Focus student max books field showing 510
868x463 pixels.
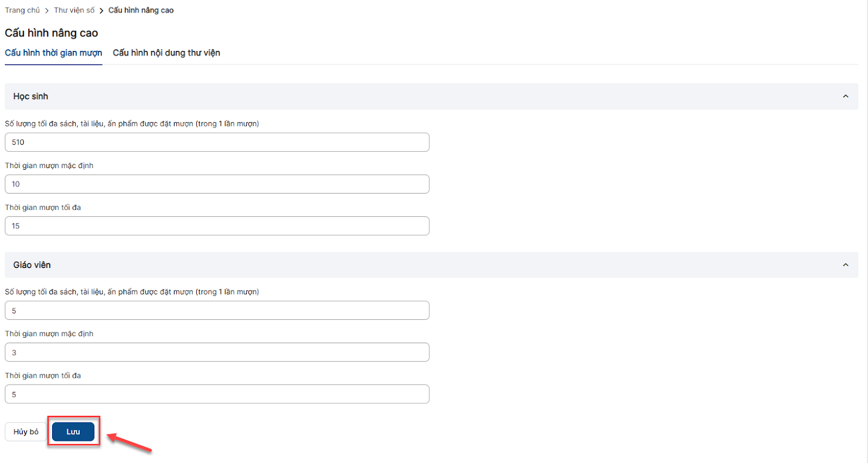217,143
